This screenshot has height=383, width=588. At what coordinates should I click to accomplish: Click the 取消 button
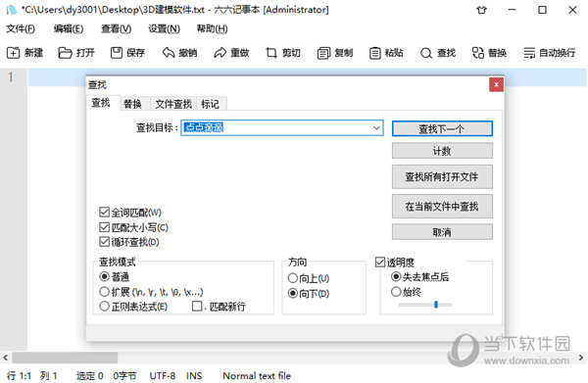pos(442,232)
